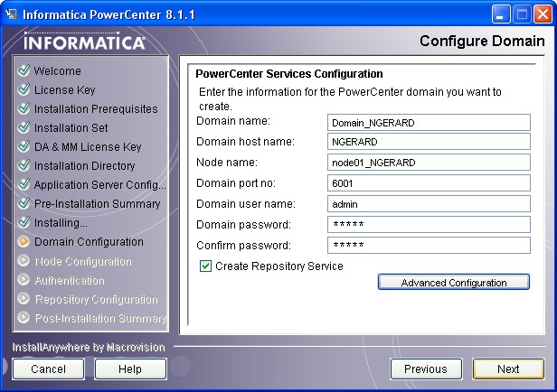The image size is (557, 392).
Task: Click the License Key step checkmark icon
Action: 24,89
